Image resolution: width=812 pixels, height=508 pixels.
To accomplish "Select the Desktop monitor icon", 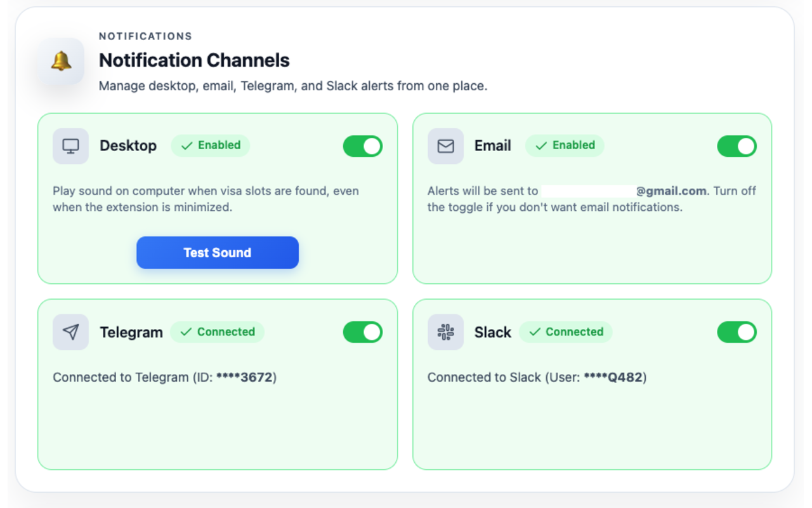I will point(70,145).
